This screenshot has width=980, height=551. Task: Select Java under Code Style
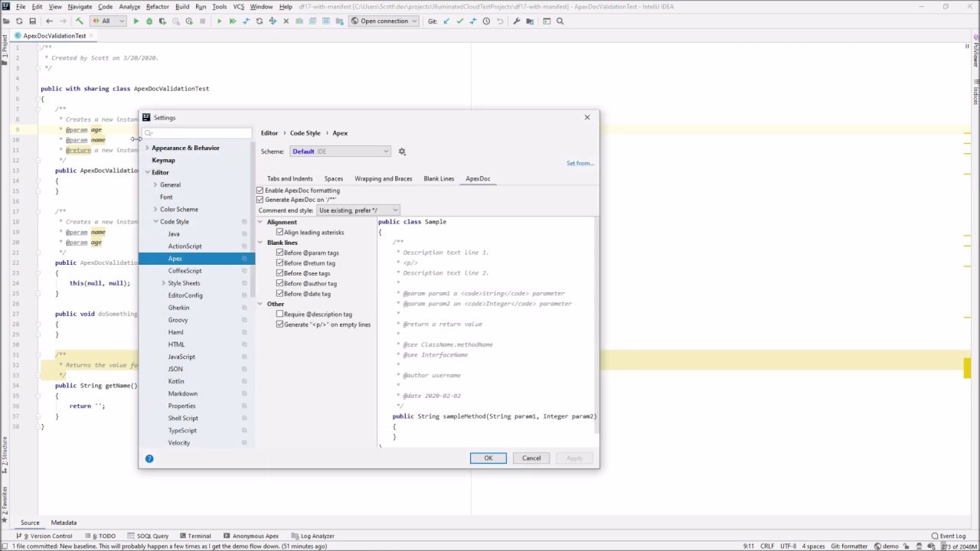point(174,234)
